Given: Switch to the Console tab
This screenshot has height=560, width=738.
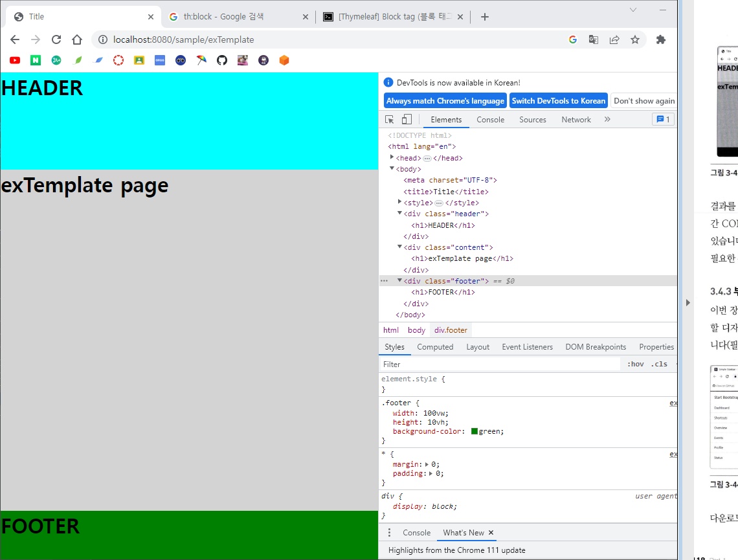Looking at the screenshot, I should pyautogui.click(x=491, y=120).
